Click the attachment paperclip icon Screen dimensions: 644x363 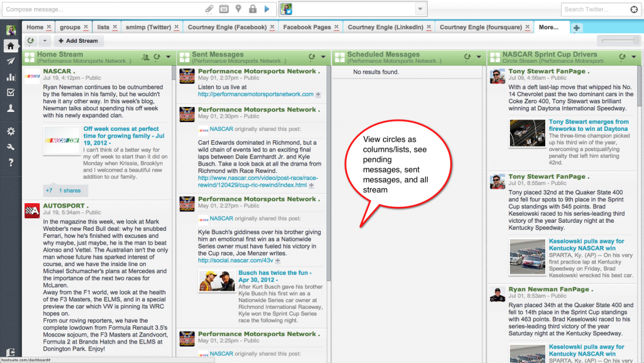(x=209, y=9)
